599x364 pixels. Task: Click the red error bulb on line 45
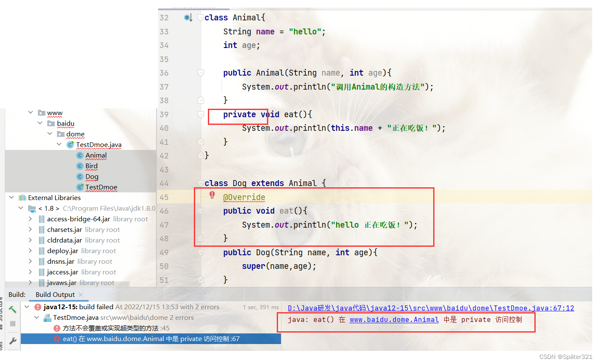coord(212,195)
